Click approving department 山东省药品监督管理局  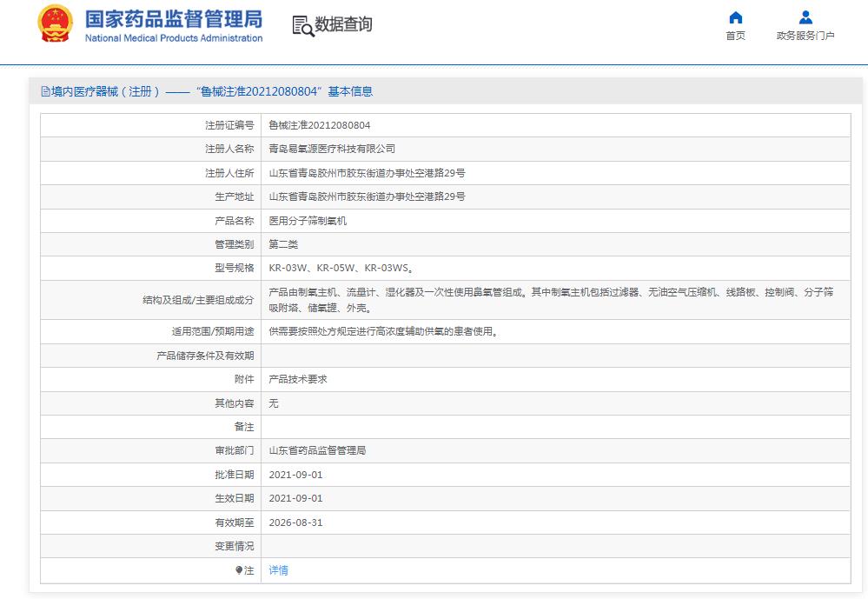[317, 450]
